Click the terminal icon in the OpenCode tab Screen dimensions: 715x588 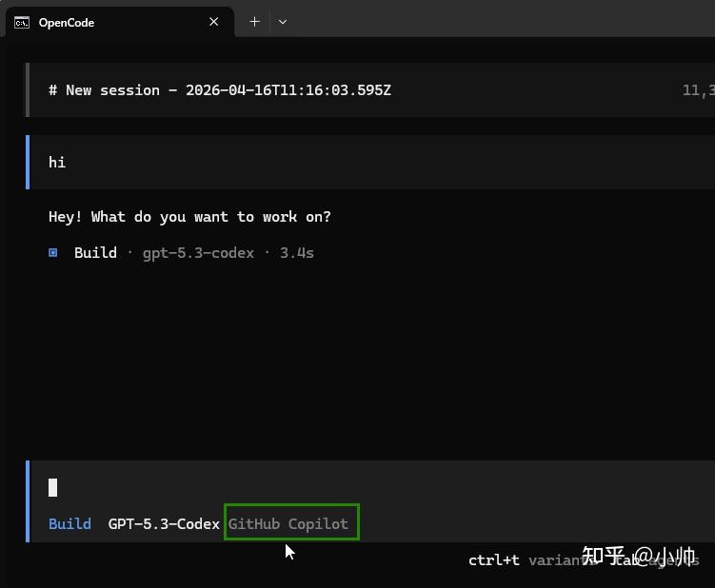point(22,22)
